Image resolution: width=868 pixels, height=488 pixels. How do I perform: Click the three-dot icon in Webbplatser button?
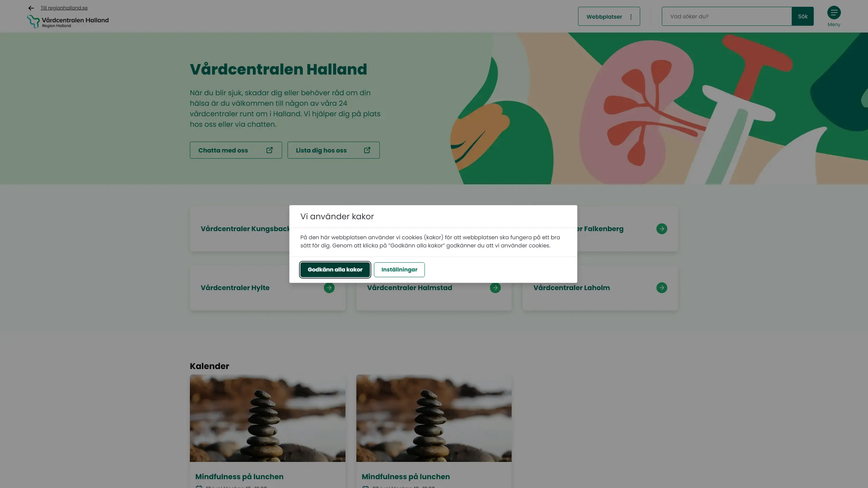click(x=631, y=17)
